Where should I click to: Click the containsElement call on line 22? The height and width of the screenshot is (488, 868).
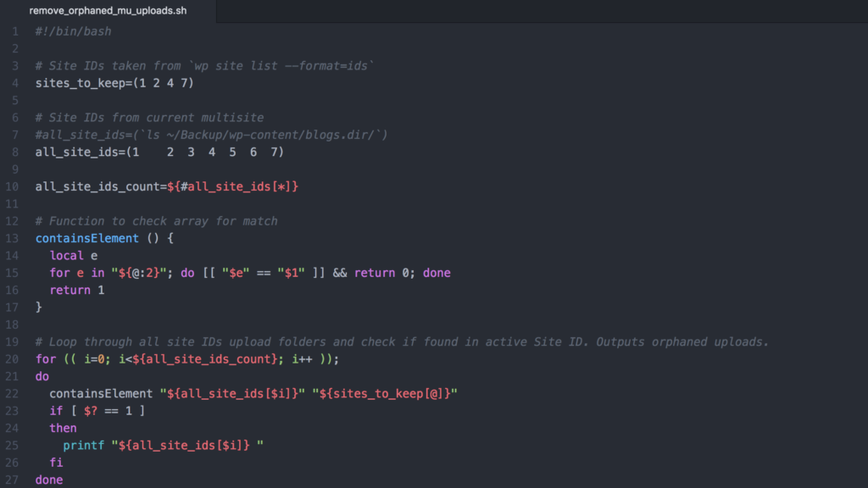[101, 393]
